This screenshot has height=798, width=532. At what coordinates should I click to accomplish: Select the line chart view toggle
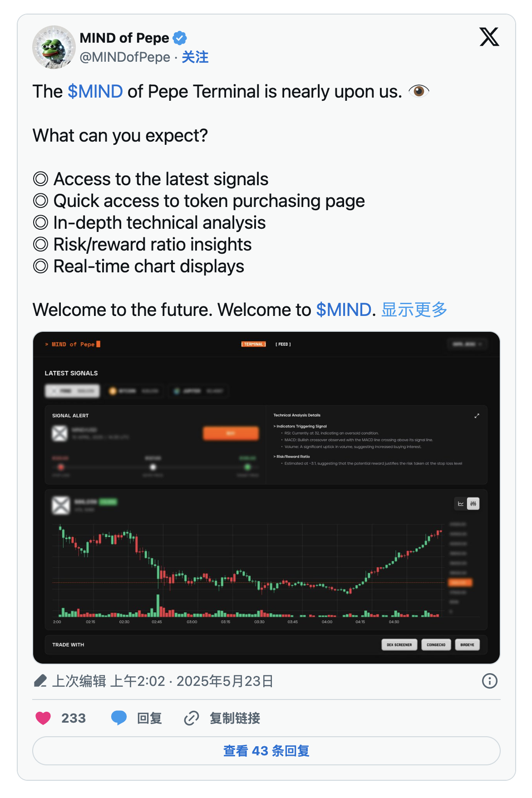[461, 504]
